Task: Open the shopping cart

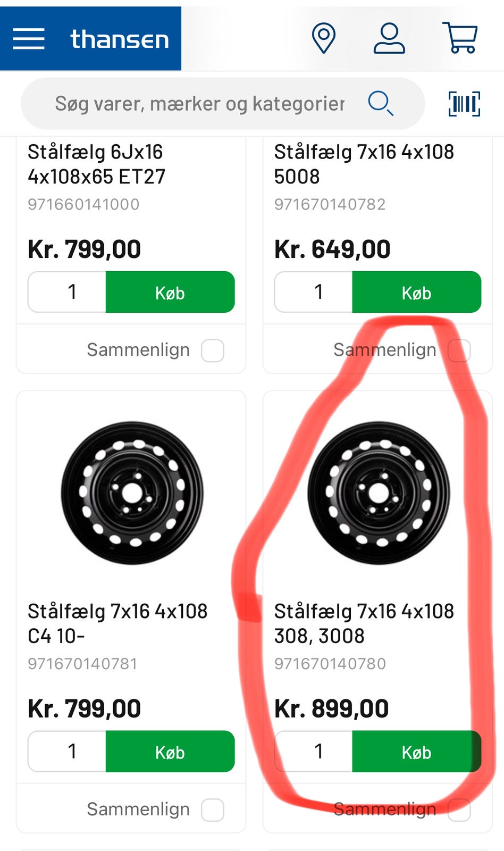Action: point(460,38)
